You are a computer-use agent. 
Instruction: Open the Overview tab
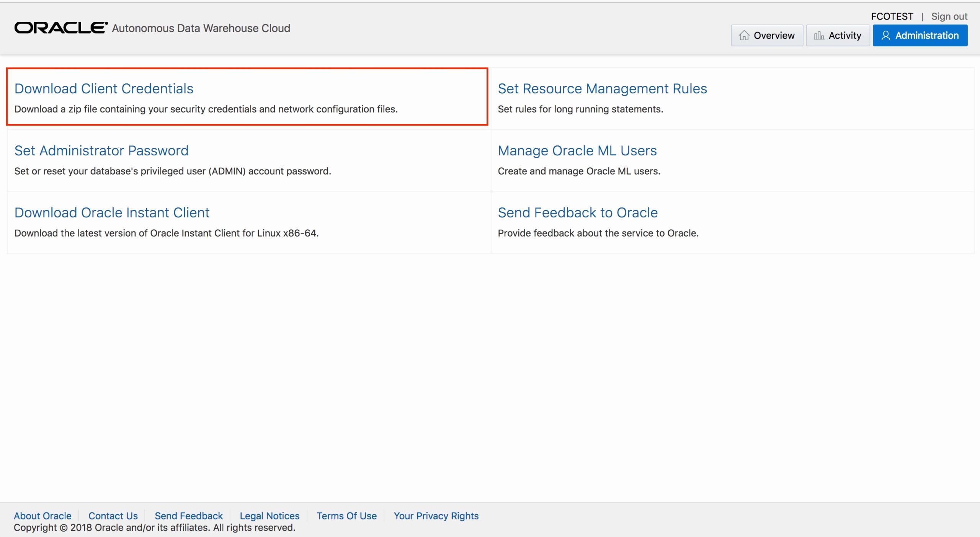tap(767, 36)
